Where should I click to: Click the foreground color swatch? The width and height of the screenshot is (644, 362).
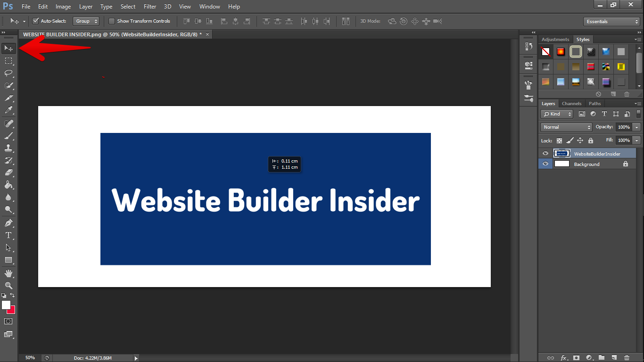[6, 305]
